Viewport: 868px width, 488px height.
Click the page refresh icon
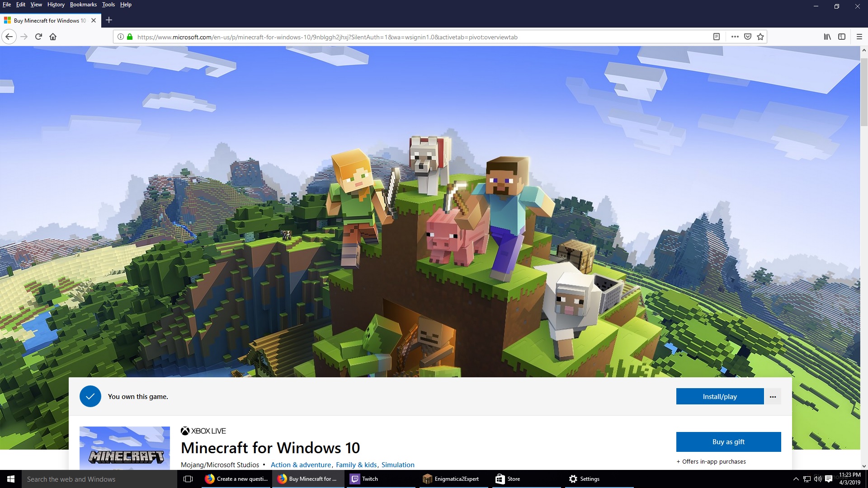[38, 36]
